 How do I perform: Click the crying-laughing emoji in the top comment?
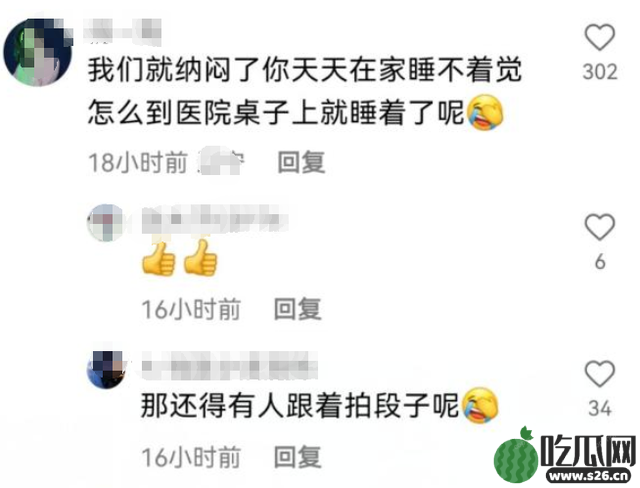484,112
